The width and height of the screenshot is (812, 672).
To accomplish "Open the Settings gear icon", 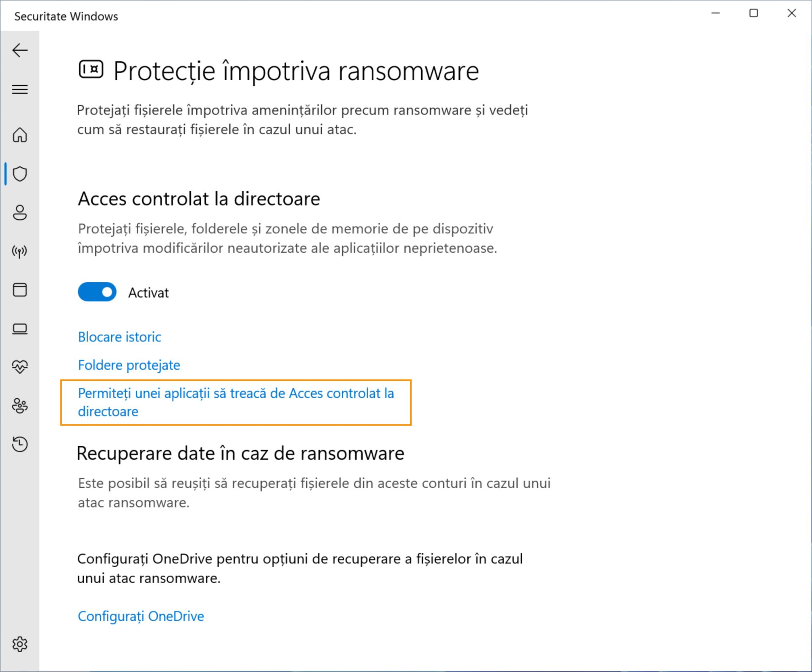I will [x=20, y=645].
